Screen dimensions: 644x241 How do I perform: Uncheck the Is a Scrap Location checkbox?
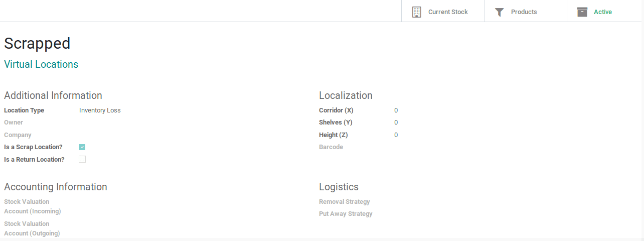coord(82,147)
